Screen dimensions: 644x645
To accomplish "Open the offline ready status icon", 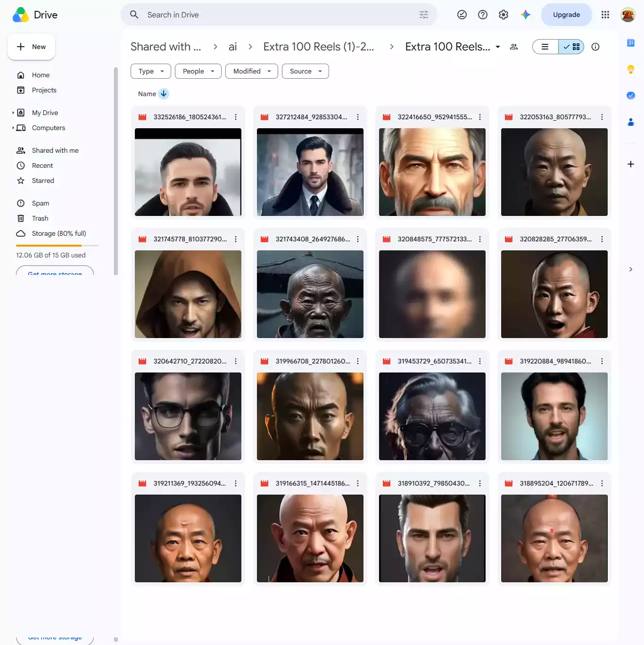I will [462, 15].
